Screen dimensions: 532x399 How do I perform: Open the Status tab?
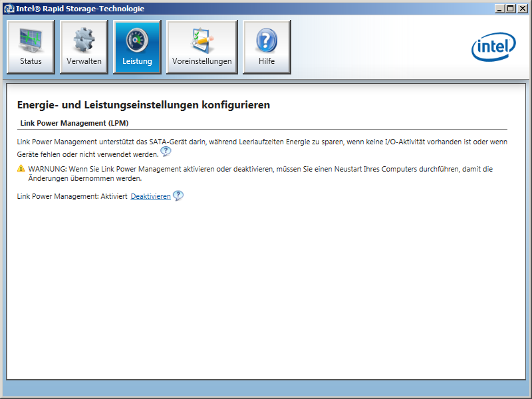(x=31, y=47)
